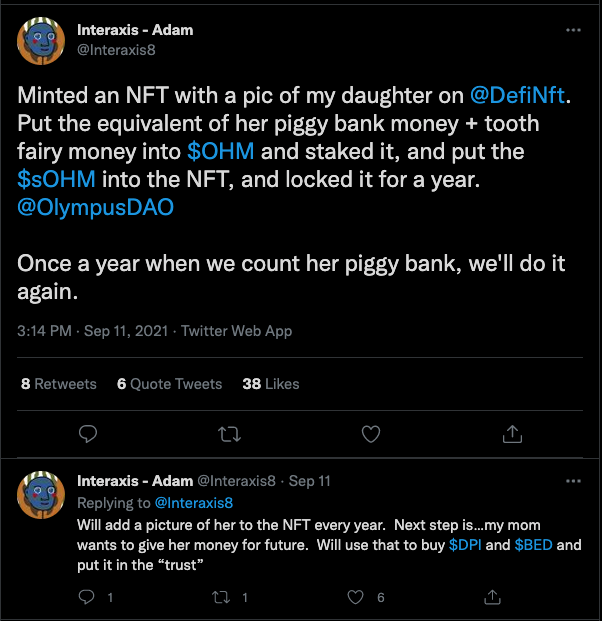Retweet the follow-up reply tweet
Screen dimensions: 602x621
tap(221, 597)
